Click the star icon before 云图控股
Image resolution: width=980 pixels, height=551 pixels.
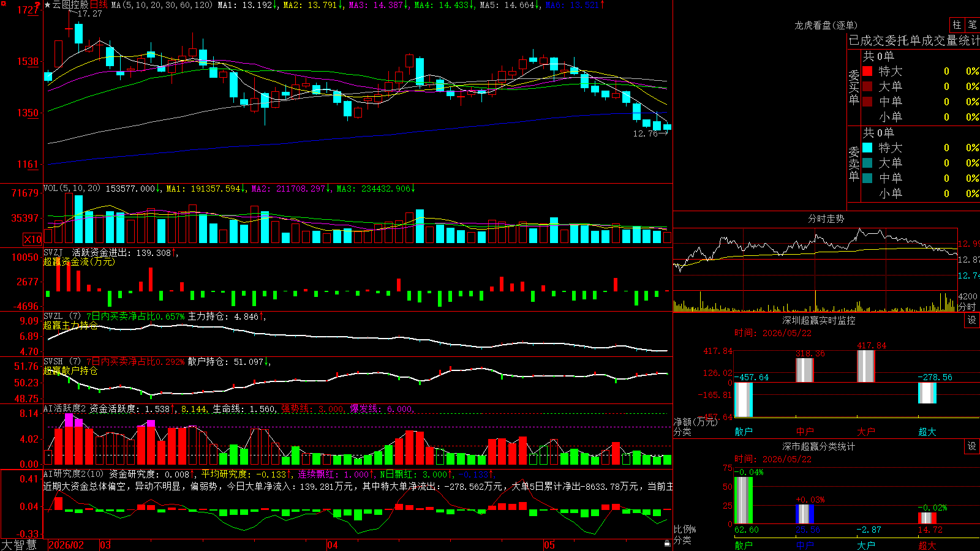[x=48, y=5]
